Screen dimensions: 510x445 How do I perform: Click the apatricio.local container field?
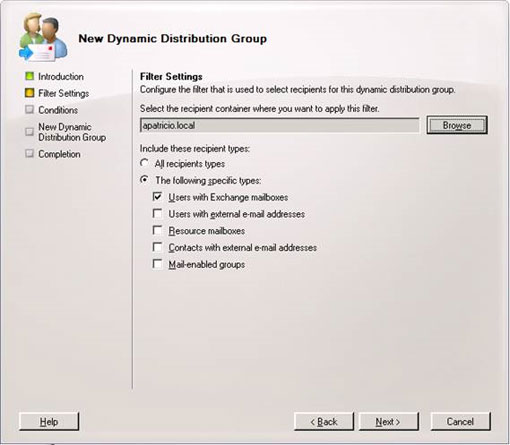(x=280, y=125)
